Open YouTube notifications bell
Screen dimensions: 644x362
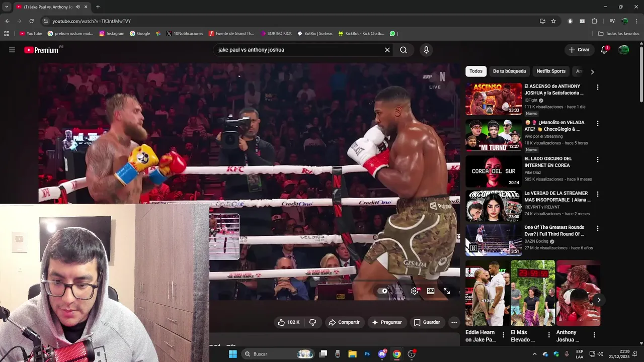[x=604, y=50]
